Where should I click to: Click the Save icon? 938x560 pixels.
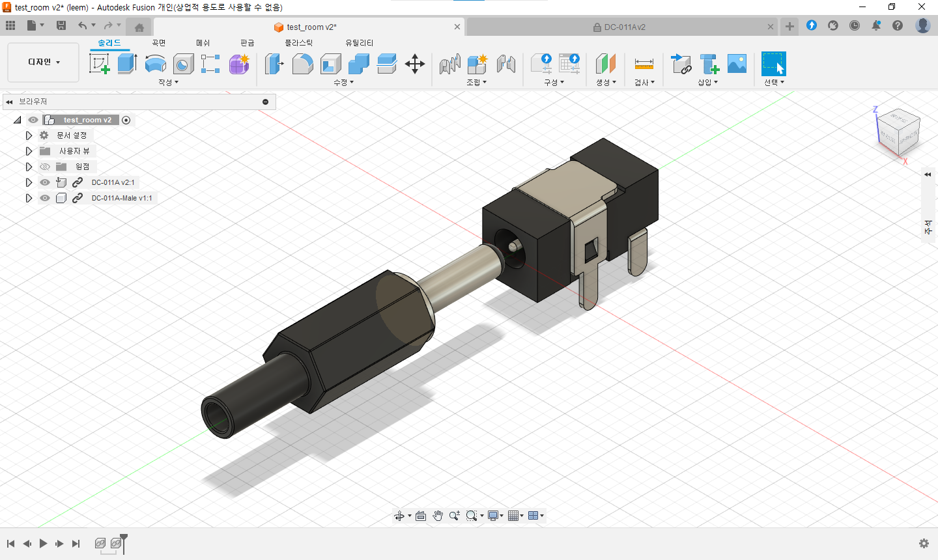pyautogui.click(x=61, y=26)
